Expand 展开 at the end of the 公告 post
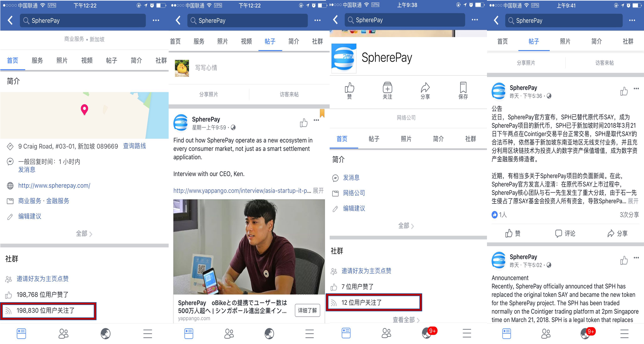The image size is (644, 344). pyautogui.click(x=633, y=201)
